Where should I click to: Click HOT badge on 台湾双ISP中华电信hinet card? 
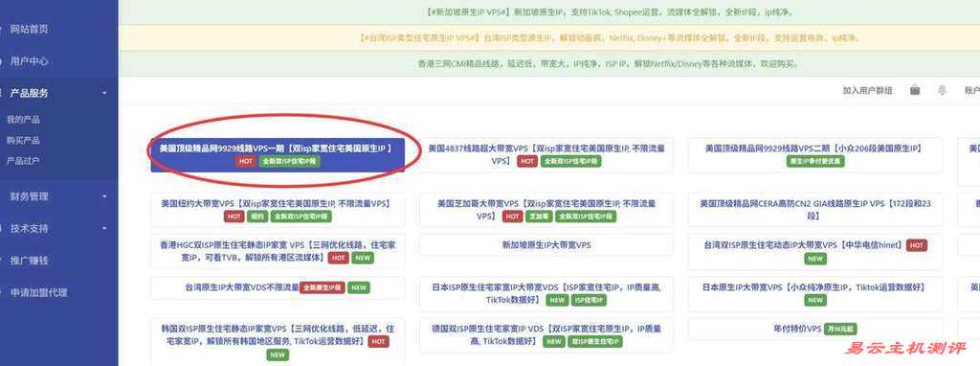tap(917, 246)
